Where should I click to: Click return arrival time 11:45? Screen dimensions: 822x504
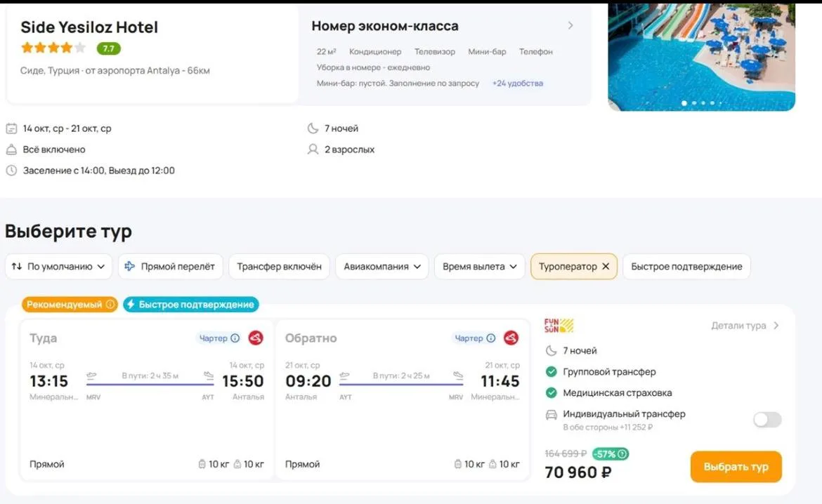[x=500, y=381]
